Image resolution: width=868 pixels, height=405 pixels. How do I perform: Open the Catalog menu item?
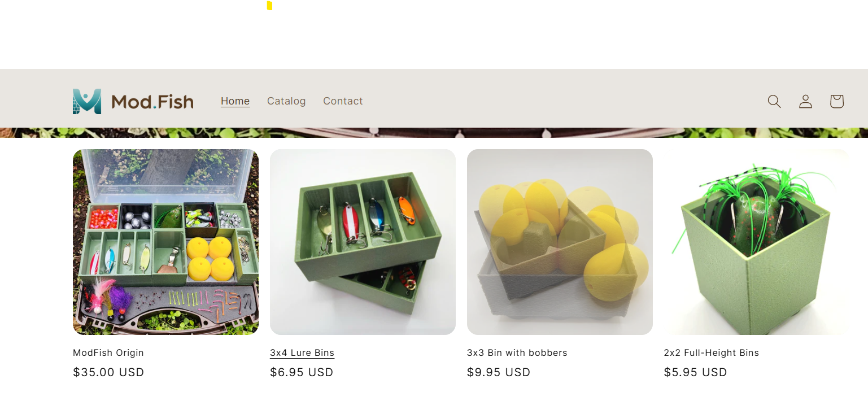(x=286, y=101)
